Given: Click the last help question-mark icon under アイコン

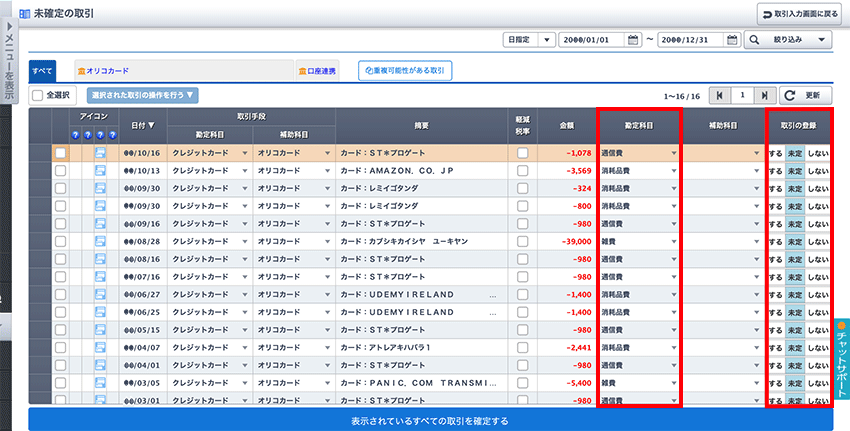Looking at the screenshot, I should 111,134.
